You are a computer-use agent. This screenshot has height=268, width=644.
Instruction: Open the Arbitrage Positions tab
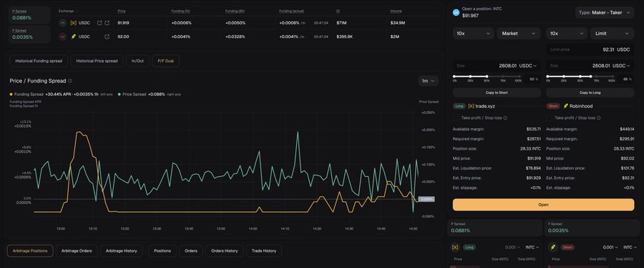(x=30, y=251)
